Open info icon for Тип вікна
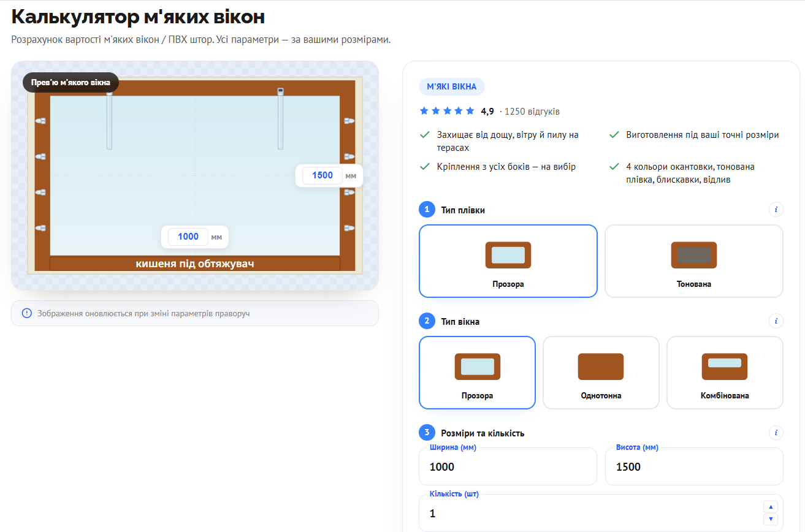The width and height of the screenshot is (805, 532). pyautogui.click(x=776, y=321)
